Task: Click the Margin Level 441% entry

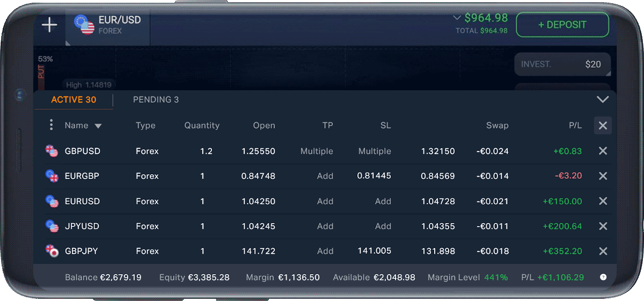Action: [467, 277]
